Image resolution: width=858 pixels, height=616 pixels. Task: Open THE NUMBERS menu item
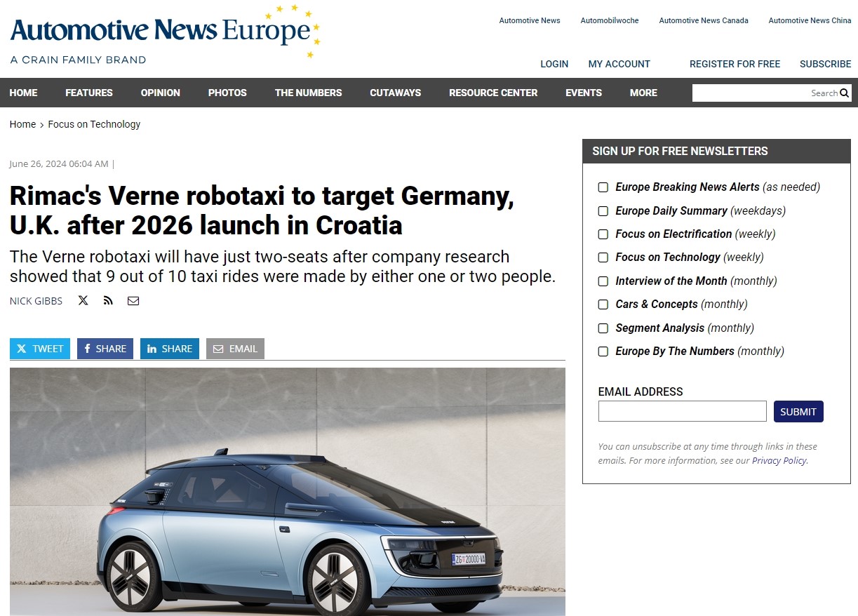point(308,93)
